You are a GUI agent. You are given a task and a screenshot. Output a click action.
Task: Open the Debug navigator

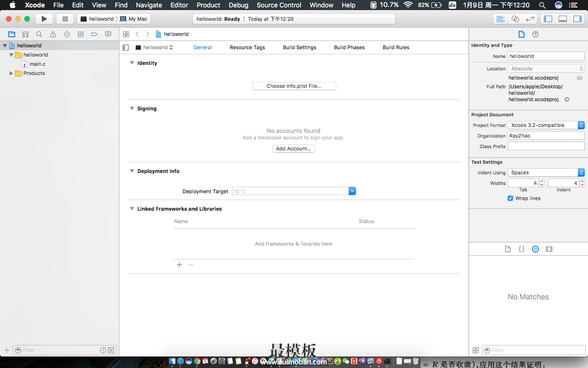tap(80, 34)
